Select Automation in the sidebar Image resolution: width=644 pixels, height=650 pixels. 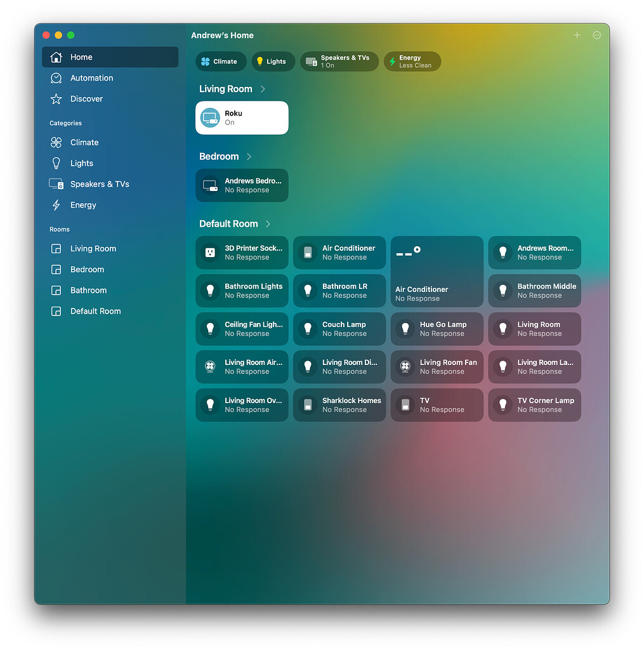click(x=110, y=78)
